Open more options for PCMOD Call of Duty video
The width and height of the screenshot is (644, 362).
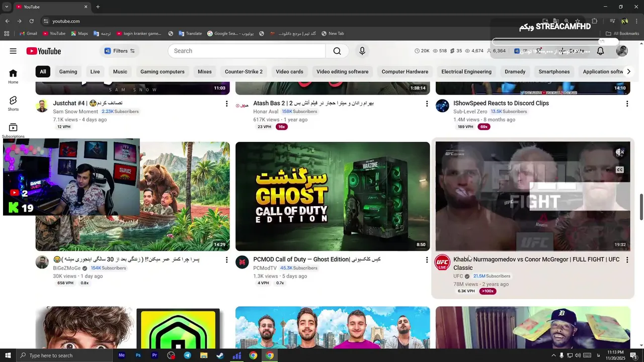[x=427, y=260]
